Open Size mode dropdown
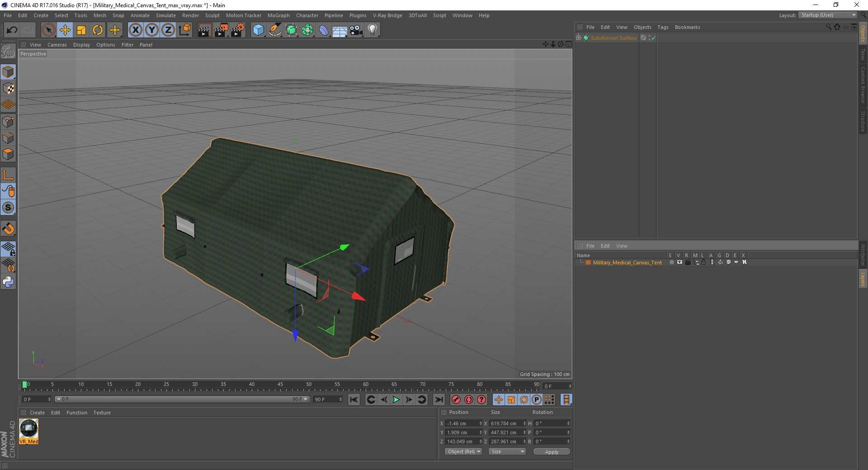Screen dimensions: 868x470 tap(507, 451)
